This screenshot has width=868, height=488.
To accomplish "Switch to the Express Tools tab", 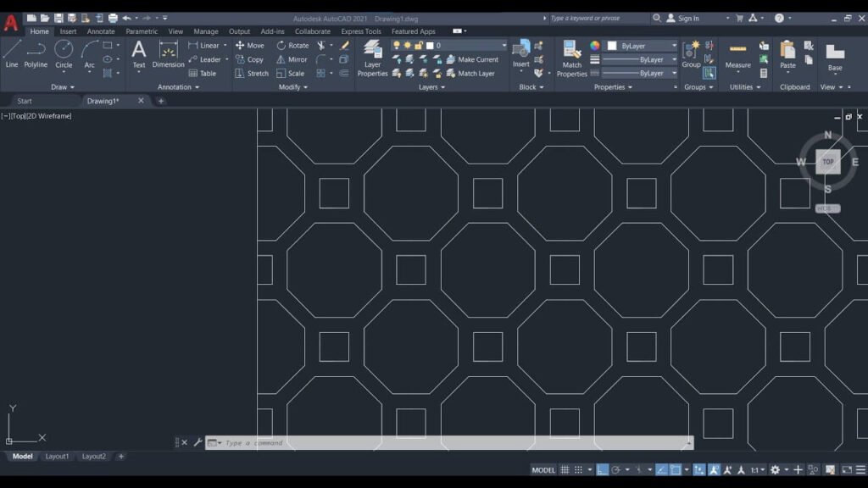I will (x=361, y=31).
